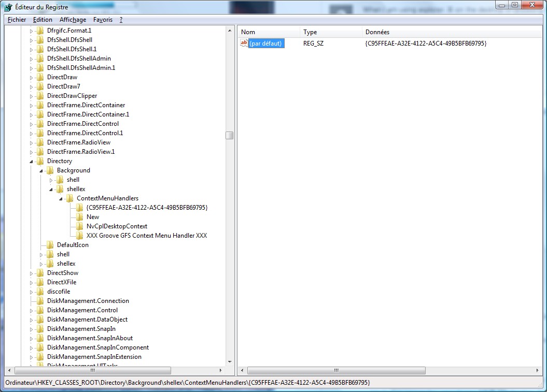The width and height of the screenshot is (547, 392).
Task: Click the values pane scroll right arrow
Action: coord(537,370)
